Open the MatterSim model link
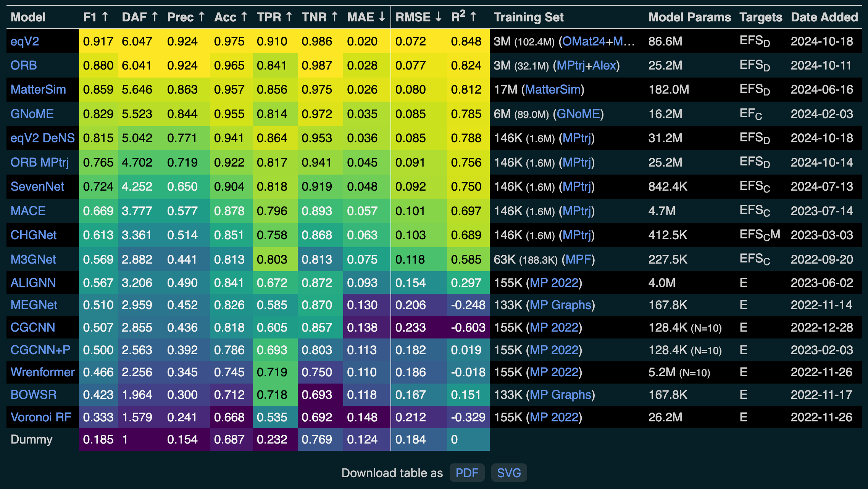This screenshot has height=489, width=868. coord(38,90)
